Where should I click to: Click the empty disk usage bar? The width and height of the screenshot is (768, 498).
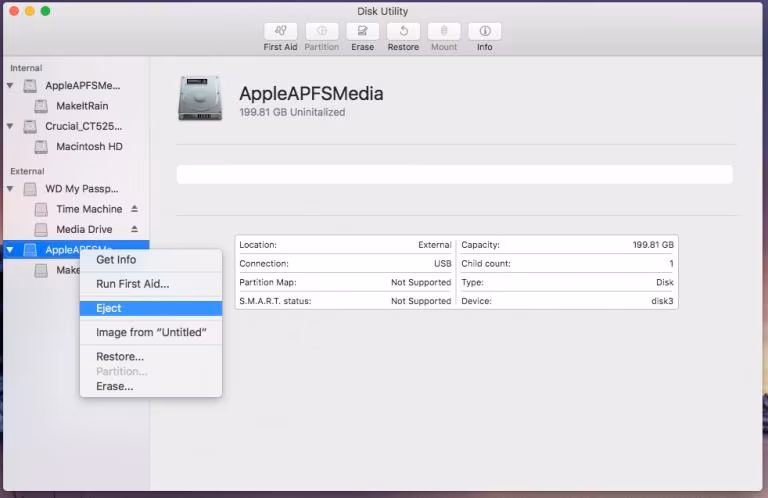455,174
